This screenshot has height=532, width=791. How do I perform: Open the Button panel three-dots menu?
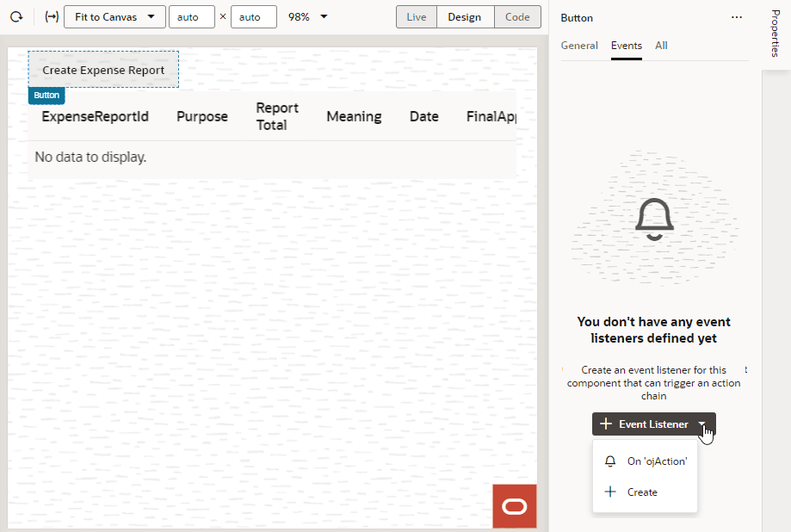(737, 18)
